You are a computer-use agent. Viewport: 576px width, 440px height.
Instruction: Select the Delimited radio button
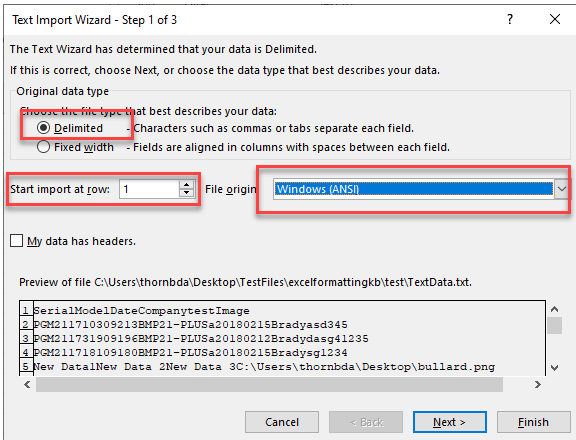click(x=43, y=128)
